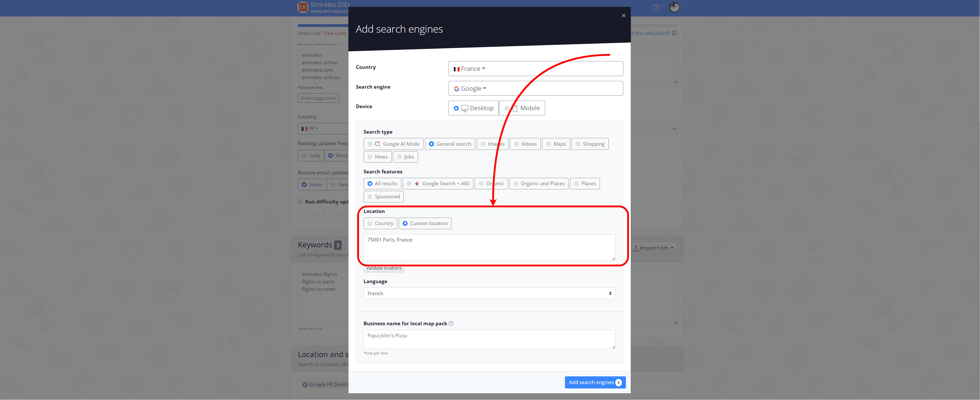This screenshot has width=980, height=400.
Task: Open help menu icon in top bar
Action: [655, 7]
